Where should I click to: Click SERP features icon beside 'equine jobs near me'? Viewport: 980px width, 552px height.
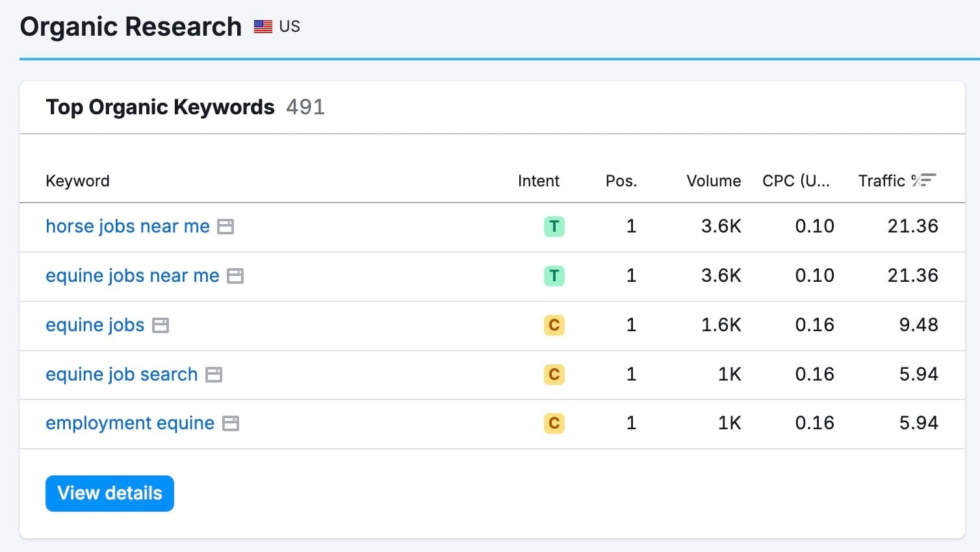point(235,276)
